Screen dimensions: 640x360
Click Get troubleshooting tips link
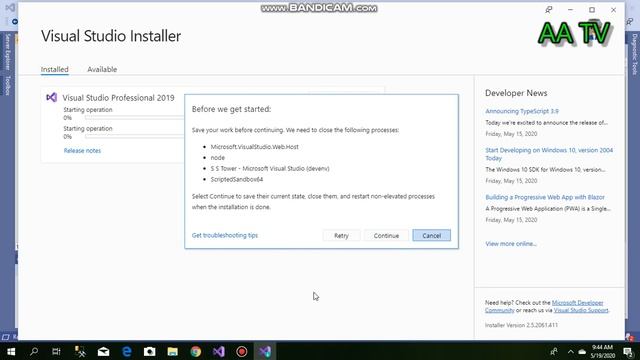225,236
